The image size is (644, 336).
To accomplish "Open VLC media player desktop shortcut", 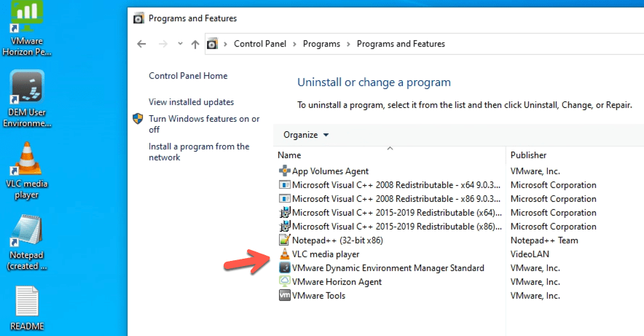I will click(27, 159).
